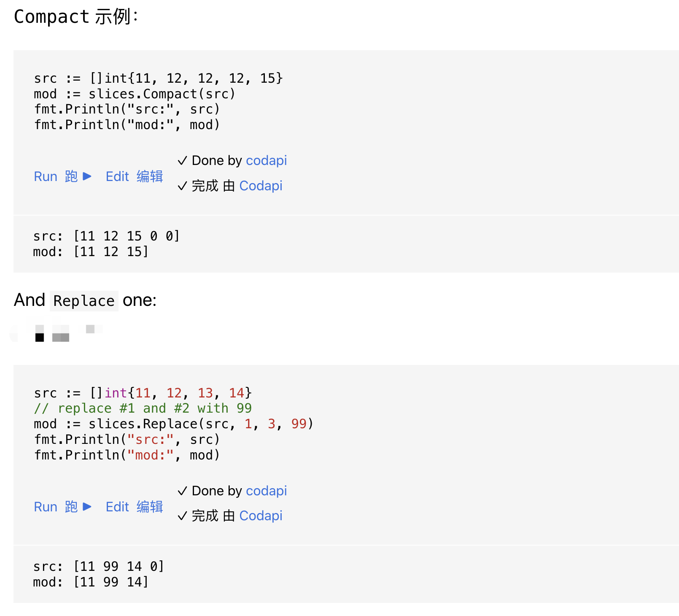
Task: Open lowercase codapi link in Replace example status
Action: pos(266,491)
